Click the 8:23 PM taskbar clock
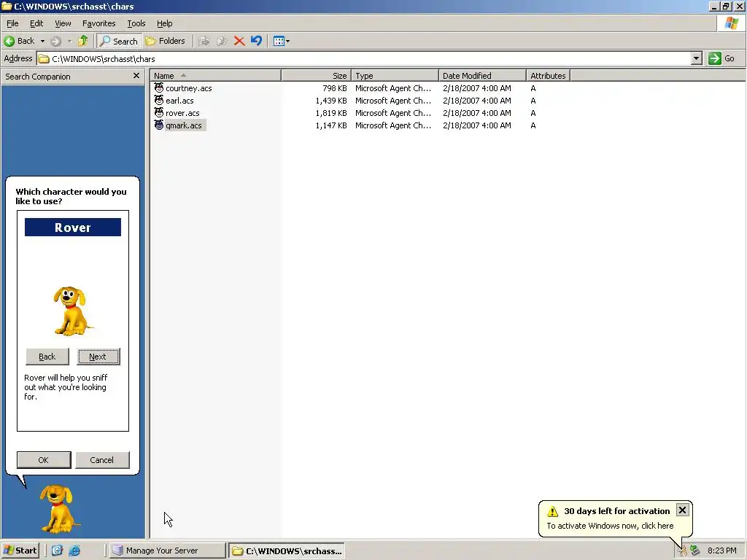Image resolution: width=747 pixels, height=560 pixels. (721, 551)
